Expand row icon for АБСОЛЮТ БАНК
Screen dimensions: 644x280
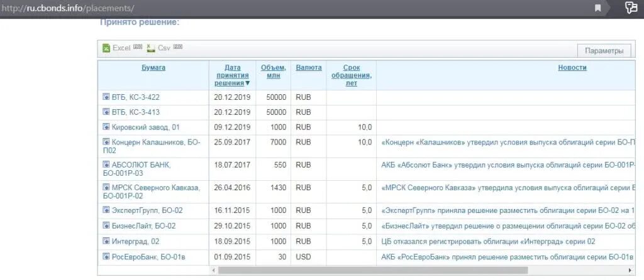106,165
